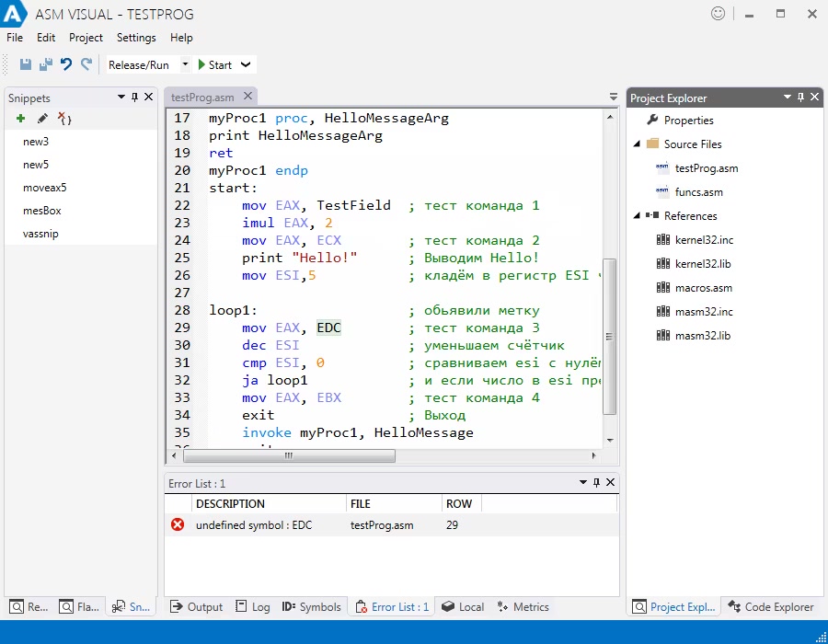The image size is (828, 644).
Task: Open the Release/Run configuration dropdown
Action: click(x=184, y=64)
